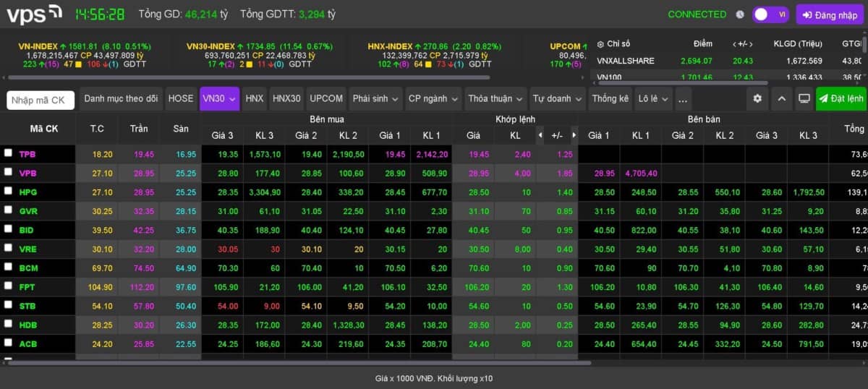Open the CP ngành dropdown
The width and height of the screenshot is (868, 389).
[433, 98]
